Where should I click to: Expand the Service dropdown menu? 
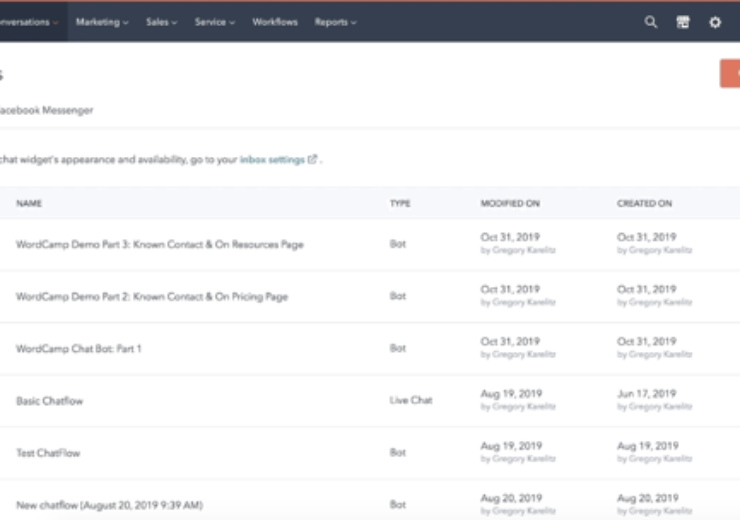point(215,22)
